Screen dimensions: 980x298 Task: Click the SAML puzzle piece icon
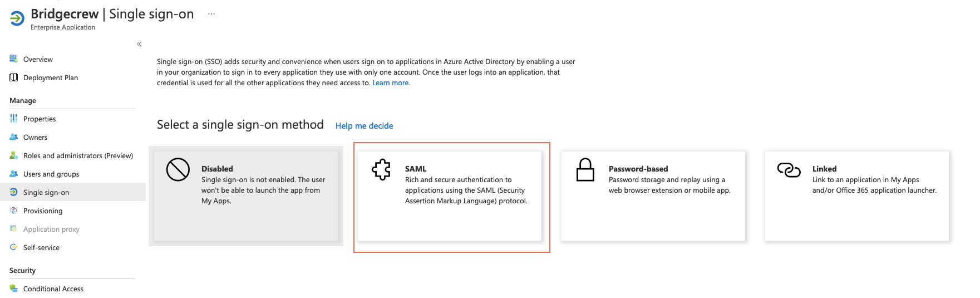[382, 169]
